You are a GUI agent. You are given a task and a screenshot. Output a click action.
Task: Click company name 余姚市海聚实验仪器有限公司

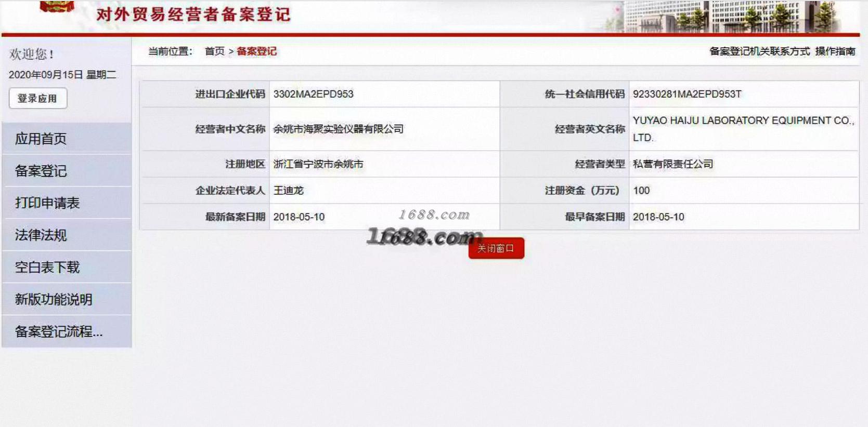[x=338, y=129]
